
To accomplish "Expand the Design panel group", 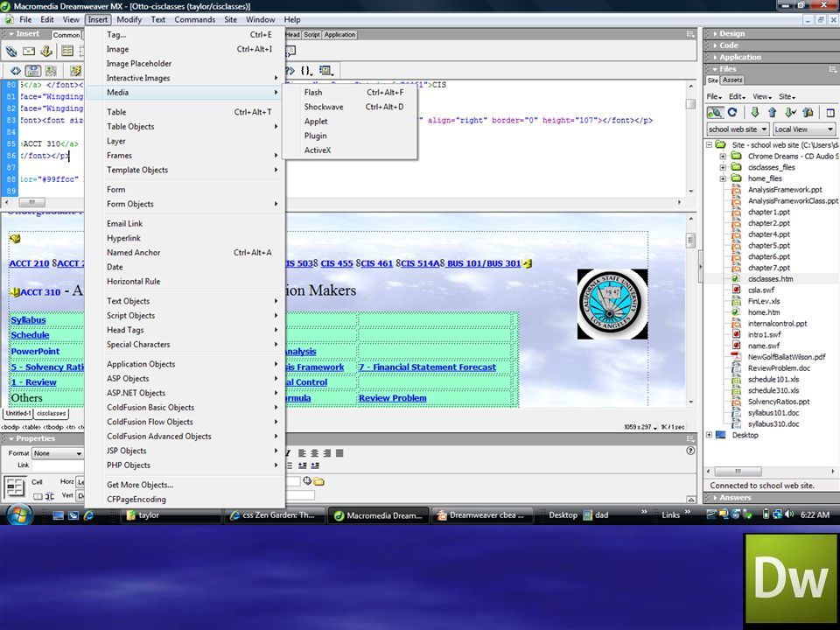I will [x=731, y=33].
